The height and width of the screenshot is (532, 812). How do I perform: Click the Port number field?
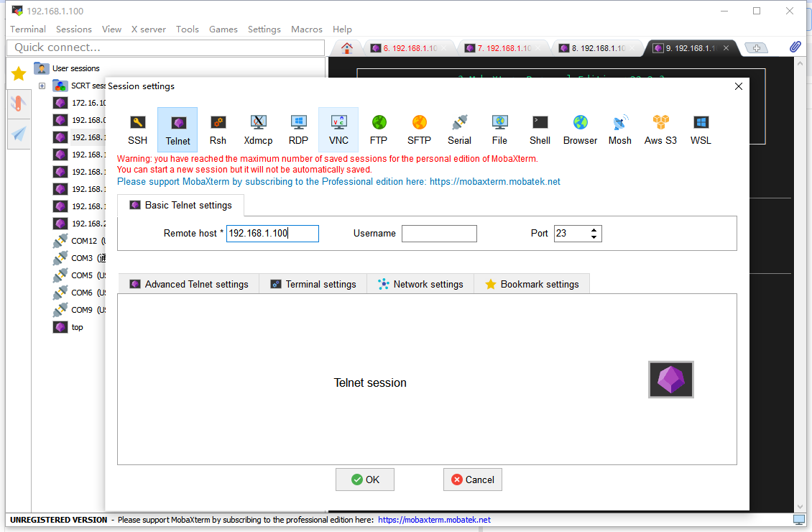point(571,234)
